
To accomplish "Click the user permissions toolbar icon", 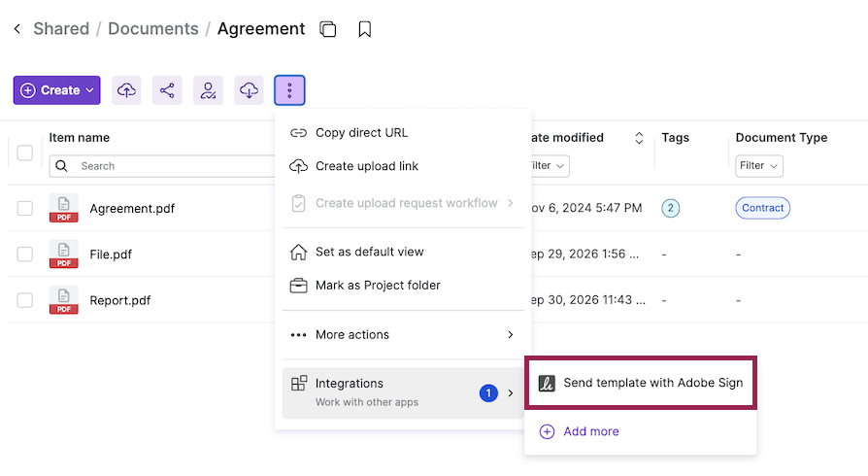I will (x=208, y=90).
